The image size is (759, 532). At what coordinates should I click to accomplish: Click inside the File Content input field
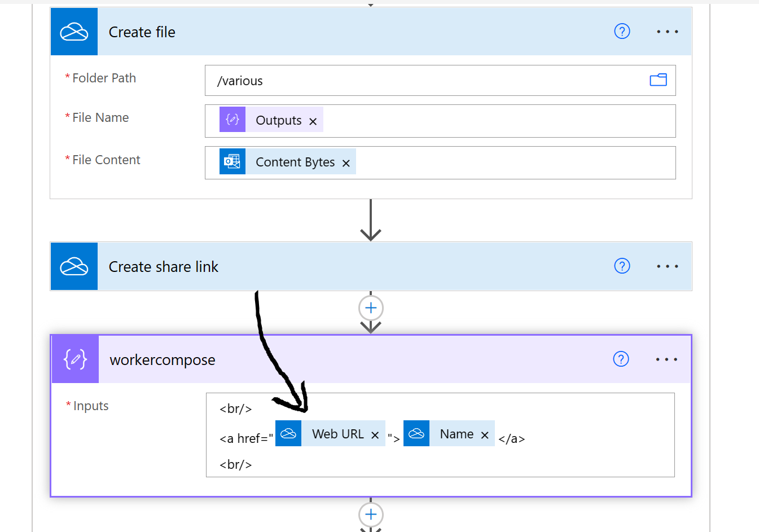pos(440,162)
